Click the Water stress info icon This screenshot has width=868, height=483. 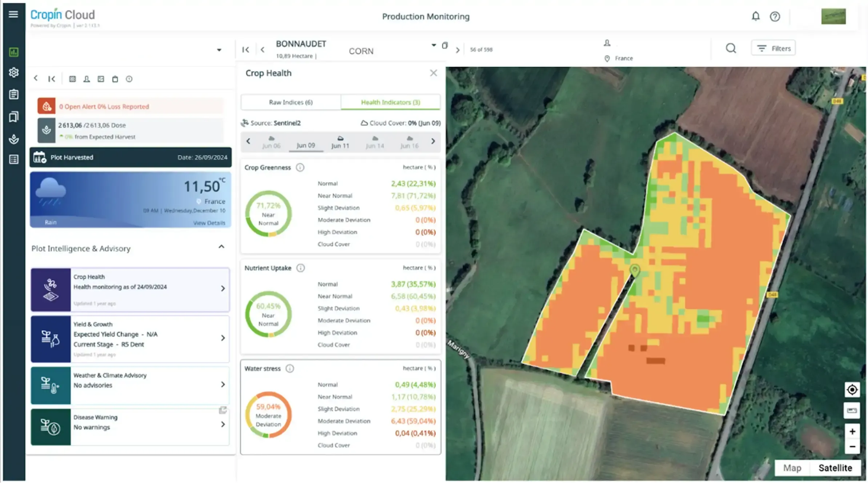(x=290, y=369)
